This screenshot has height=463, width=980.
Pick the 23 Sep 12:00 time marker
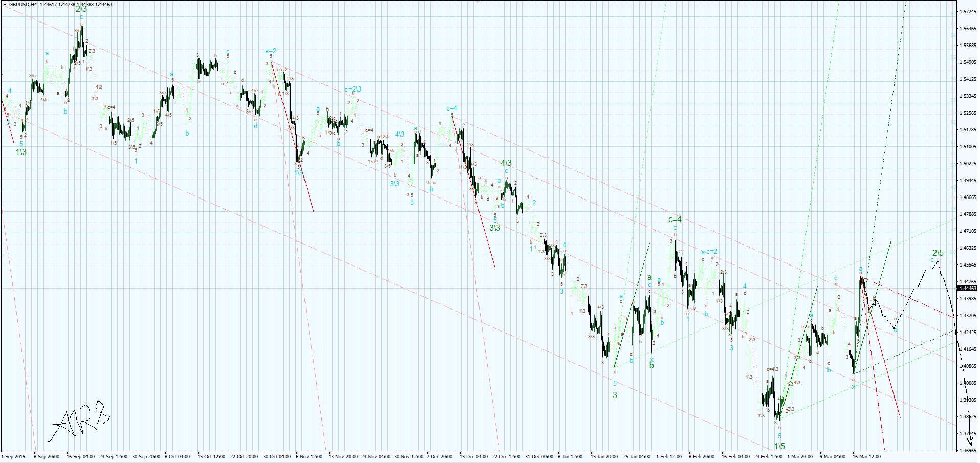click(113, 456)
